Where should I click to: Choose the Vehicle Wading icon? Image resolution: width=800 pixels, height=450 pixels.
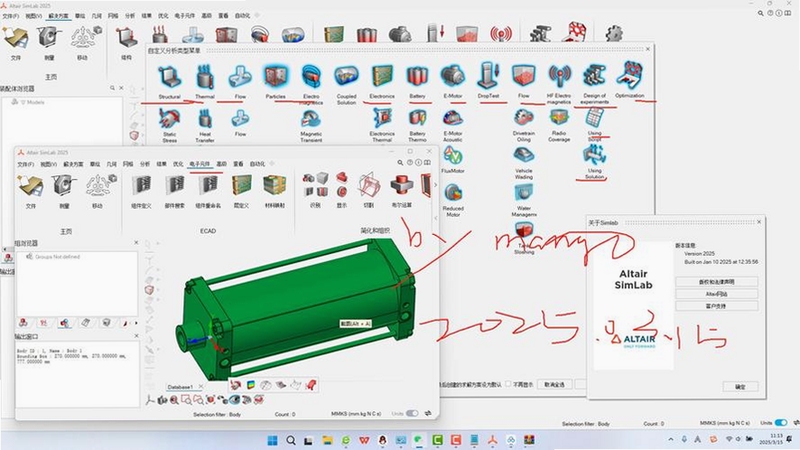[x=523, y=156]
